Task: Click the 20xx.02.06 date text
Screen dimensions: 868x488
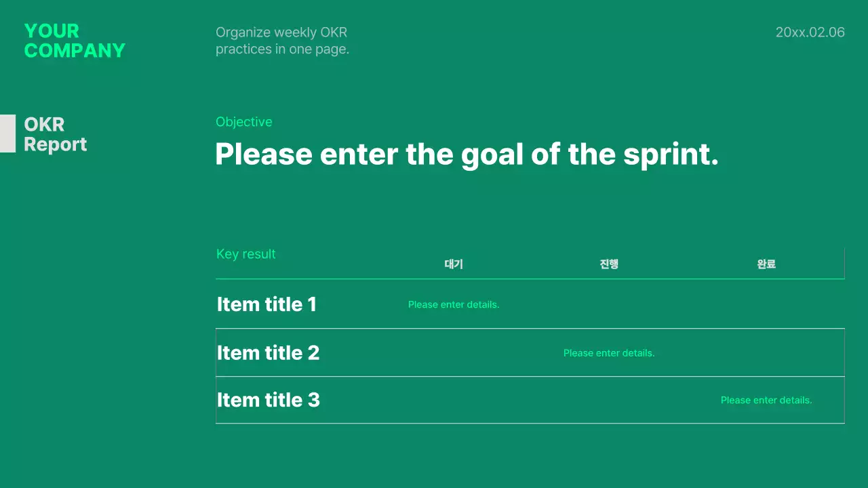Action: 810,33
